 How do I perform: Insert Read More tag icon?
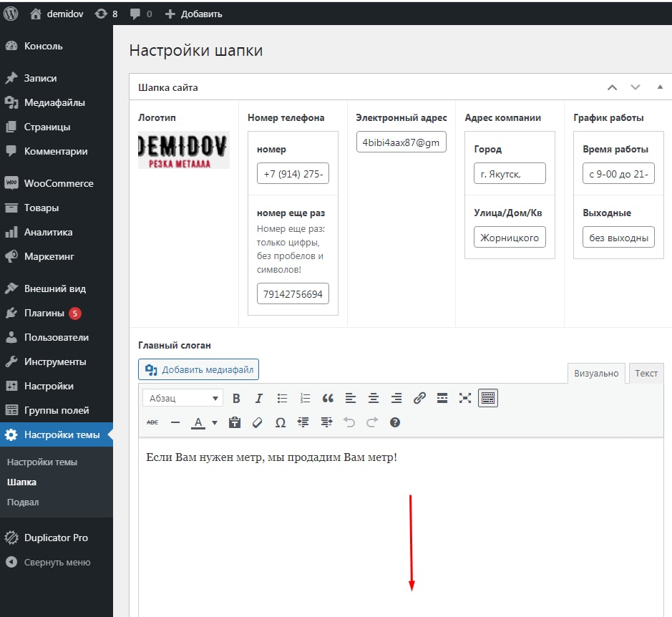point(442,398)
